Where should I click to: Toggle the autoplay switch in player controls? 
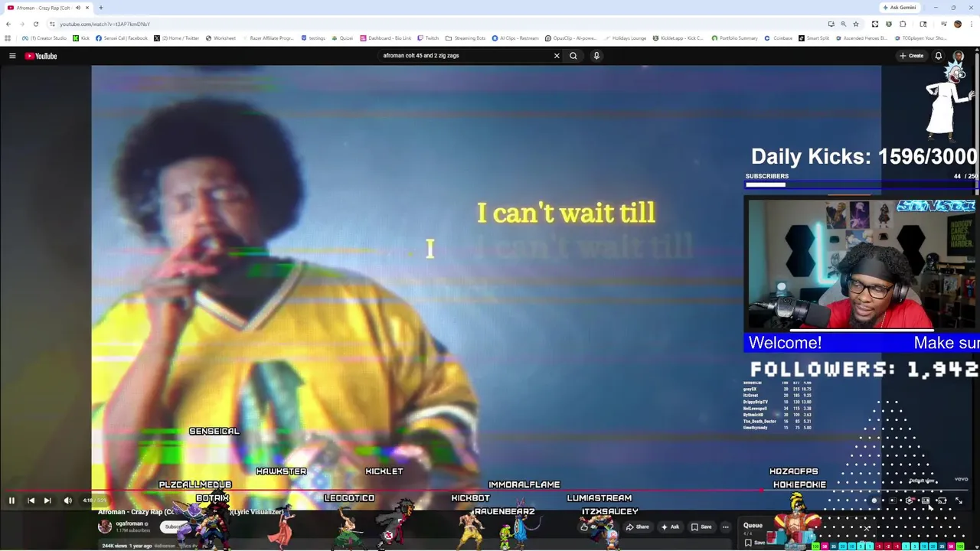tap(874, 500)
